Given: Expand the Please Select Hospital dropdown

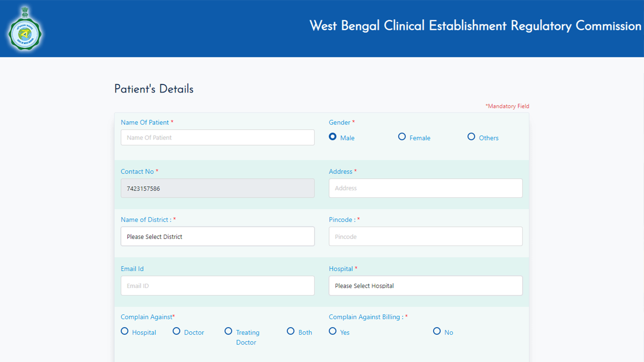Looking at the screenshot, I should click(426, 286).
